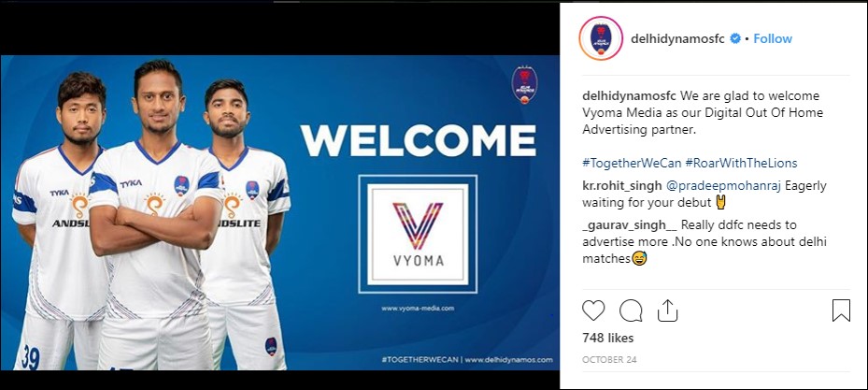Follow the delhidynamosfc account
This screenshot has height=390, width=868.
tap(773, 38)
